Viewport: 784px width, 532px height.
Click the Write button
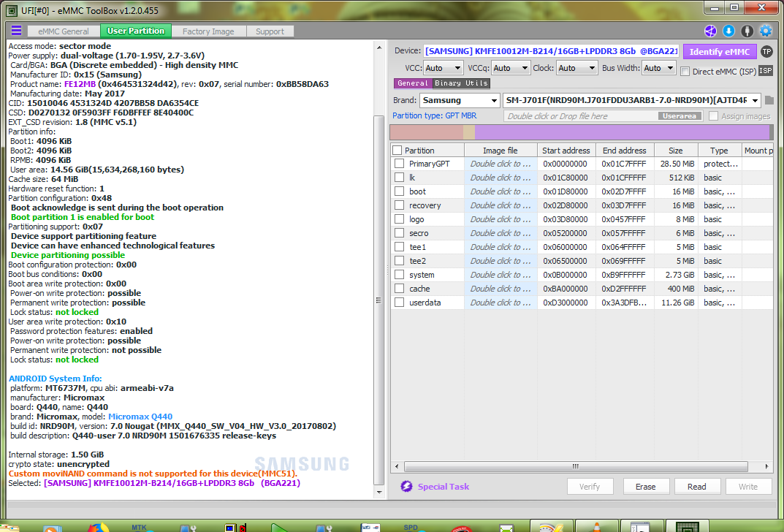(x=748, y=487)
